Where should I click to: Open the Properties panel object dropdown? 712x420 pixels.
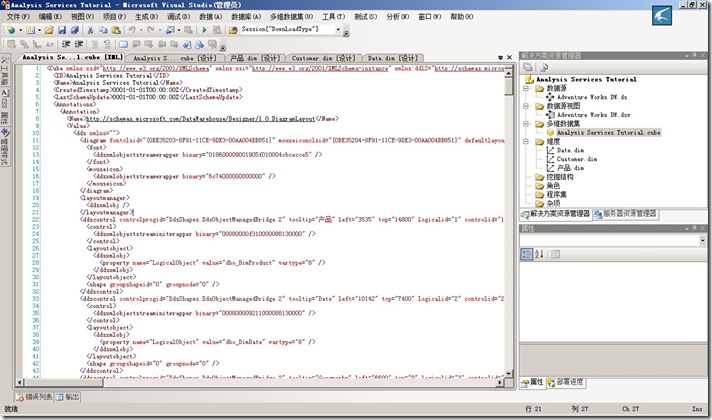click(702, 241)
